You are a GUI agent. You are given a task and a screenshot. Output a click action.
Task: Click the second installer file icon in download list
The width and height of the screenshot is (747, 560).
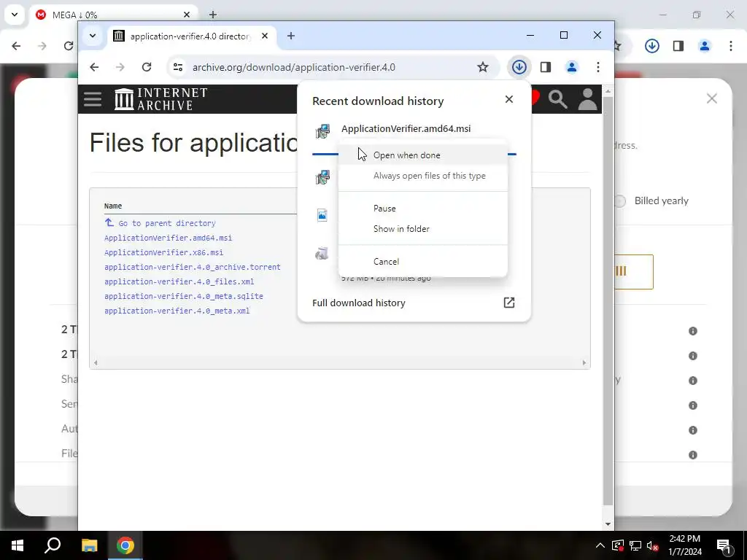[322, 177]
